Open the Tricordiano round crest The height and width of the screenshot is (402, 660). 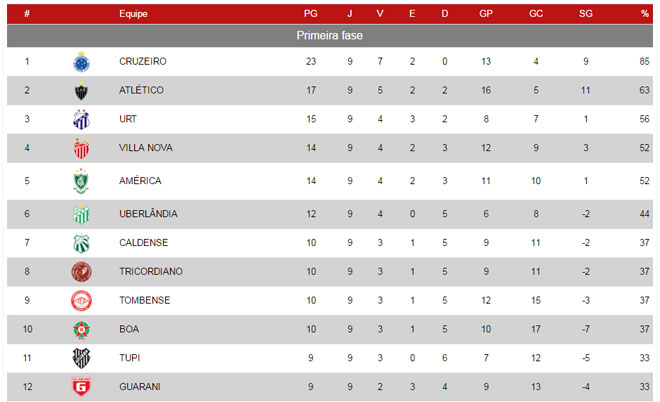[x=81, y=272]
